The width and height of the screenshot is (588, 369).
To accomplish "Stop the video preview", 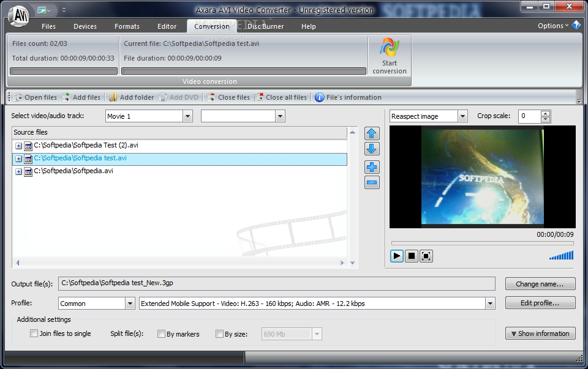I will (412, 256).
